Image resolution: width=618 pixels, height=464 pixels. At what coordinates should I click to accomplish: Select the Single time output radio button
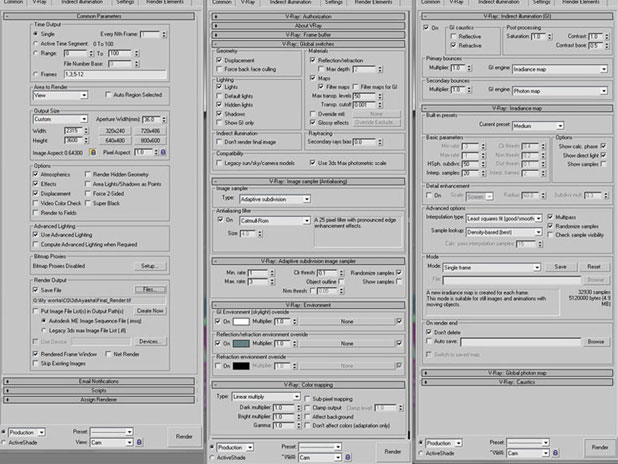click(35, 34)
